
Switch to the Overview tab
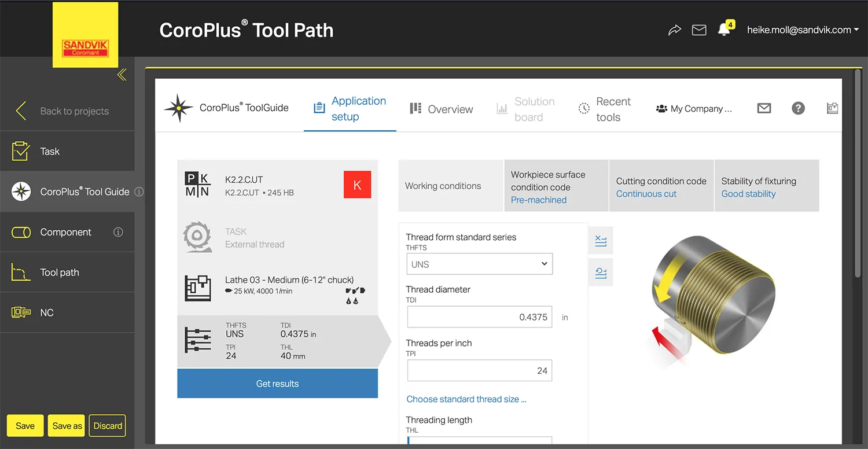pos(442,109)
